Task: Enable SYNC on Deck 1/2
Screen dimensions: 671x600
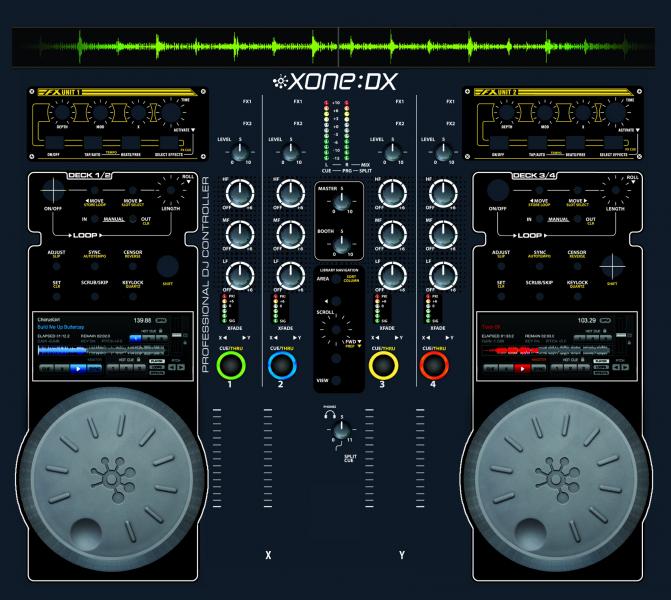Action: pyautogui.click(x=95, y=266)
